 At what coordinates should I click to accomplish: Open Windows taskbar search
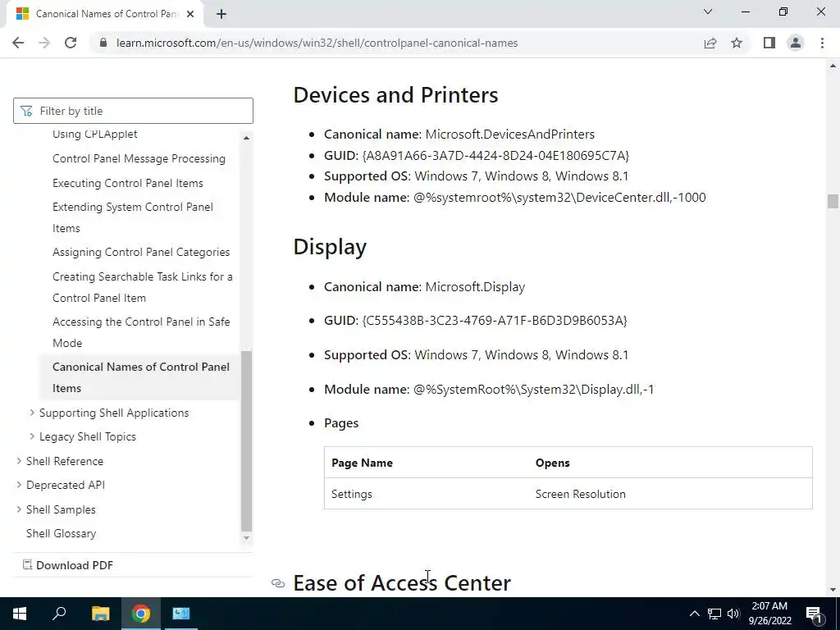click(x=59, y=614)
